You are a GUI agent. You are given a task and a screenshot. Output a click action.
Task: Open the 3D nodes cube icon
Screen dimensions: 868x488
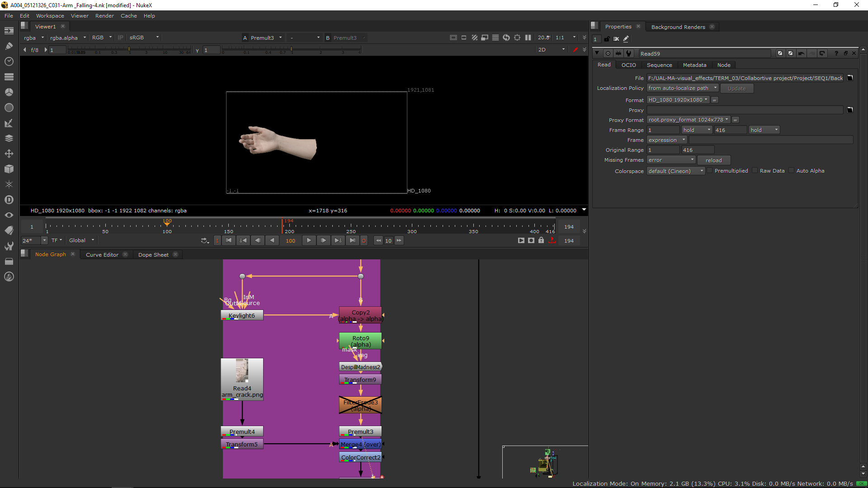click(x=9, y=169)
